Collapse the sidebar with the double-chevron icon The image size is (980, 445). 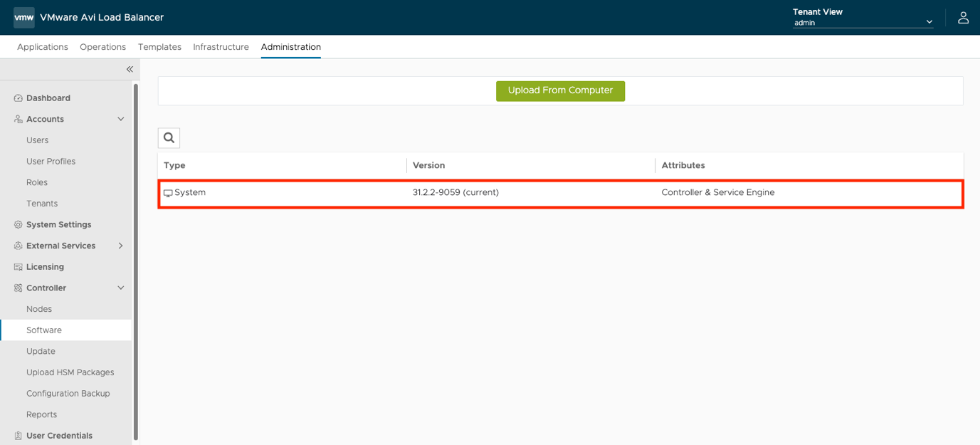[130, 69]
